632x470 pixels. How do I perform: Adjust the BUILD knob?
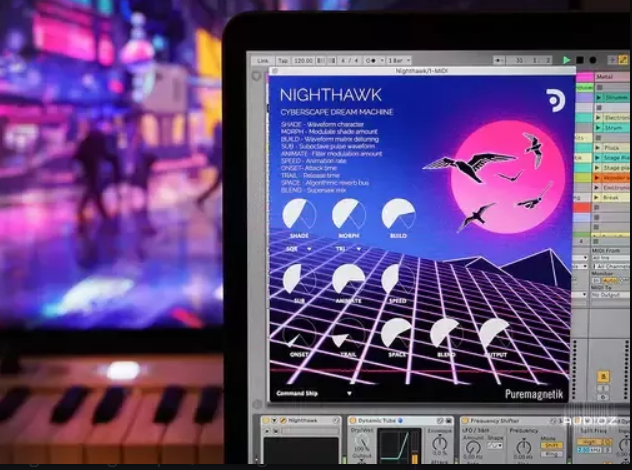pyautogui.click(x=398, y=215)
